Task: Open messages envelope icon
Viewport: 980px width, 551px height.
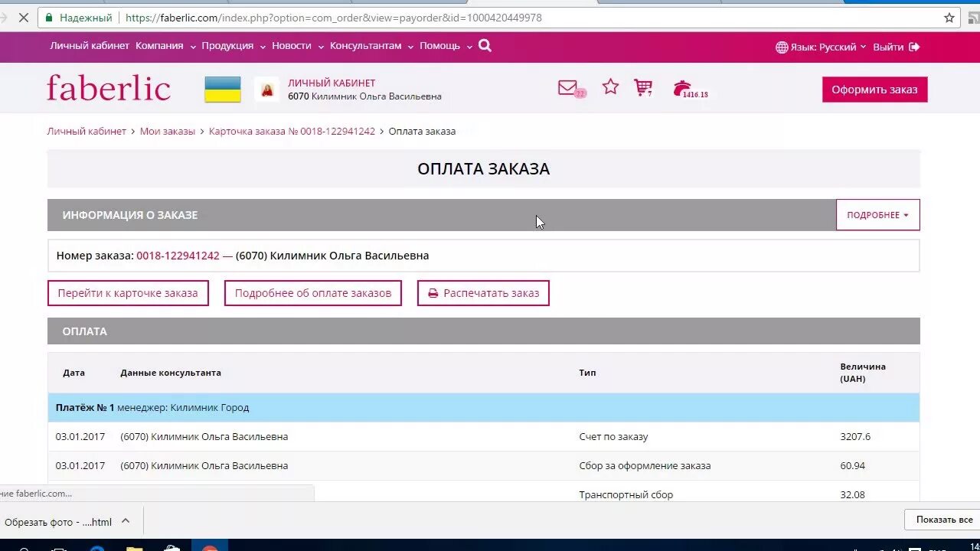Action: click(567, 88)
